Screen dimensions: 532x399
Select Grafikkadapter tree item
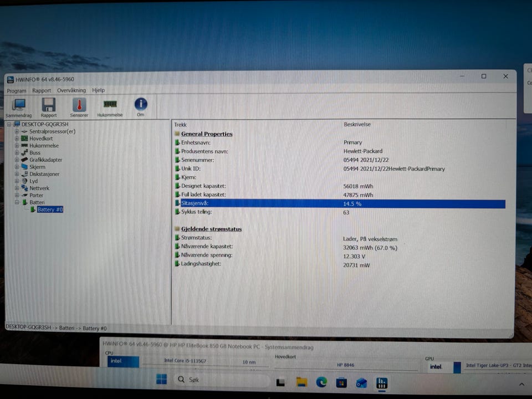(46, 160)
